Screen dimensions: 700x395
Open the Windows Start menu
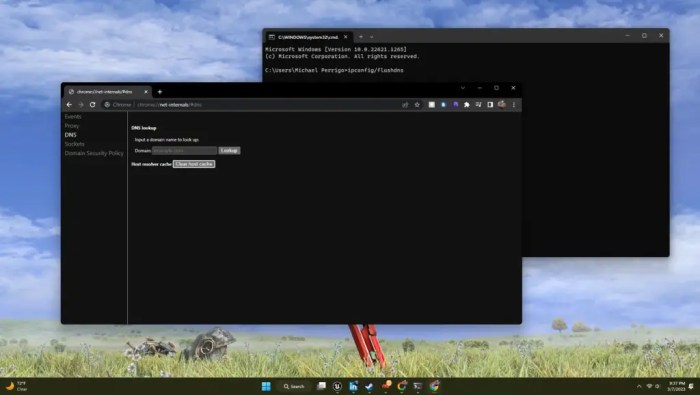point(266,386)
